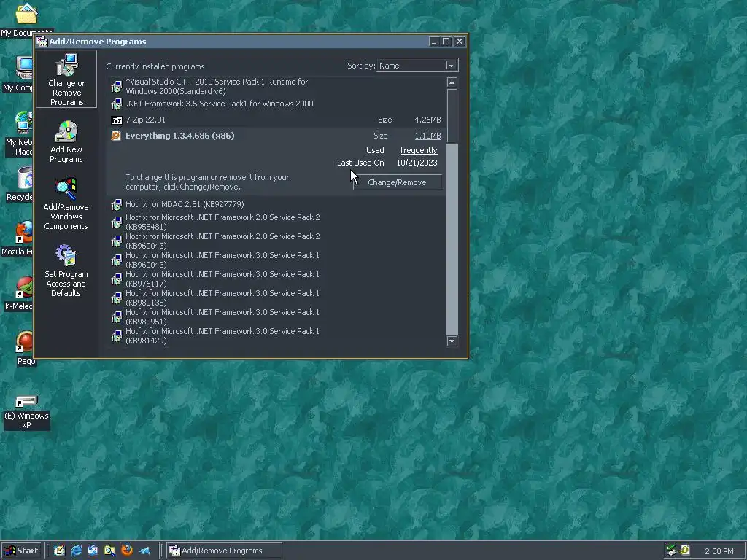Screen dimensions: 747x560
Task: Click scrollbar down arrow in programs list
Action: click(x=452, y=341)
